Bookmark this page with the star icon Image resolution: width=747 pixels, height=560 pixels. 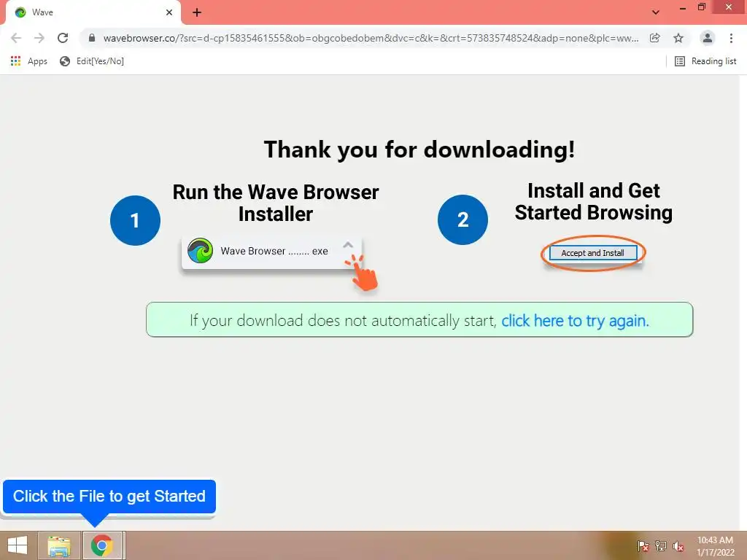(678, 38)
